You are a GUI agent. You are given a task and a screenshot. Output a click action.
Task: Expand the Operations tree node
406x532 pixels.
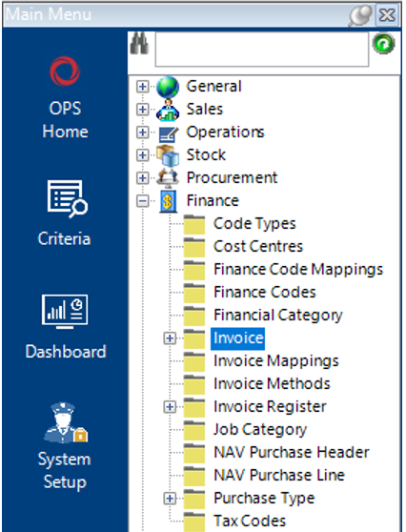coord(142,133)
